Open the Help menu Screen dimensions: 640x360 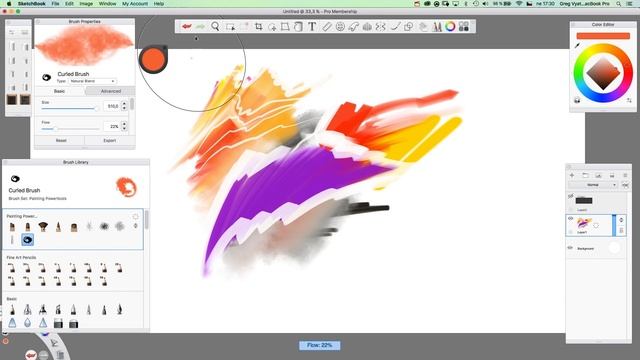coord(159,3)
